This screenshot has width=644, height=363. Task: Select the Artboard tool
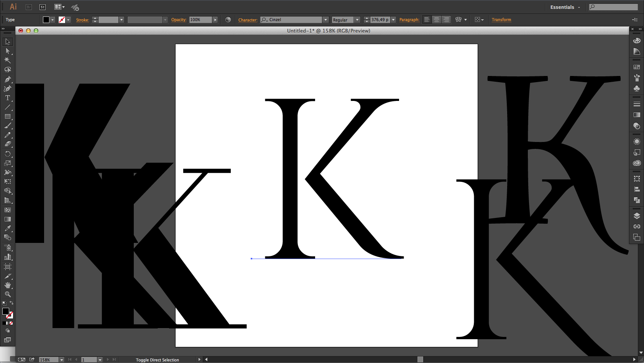coord(8,267)
